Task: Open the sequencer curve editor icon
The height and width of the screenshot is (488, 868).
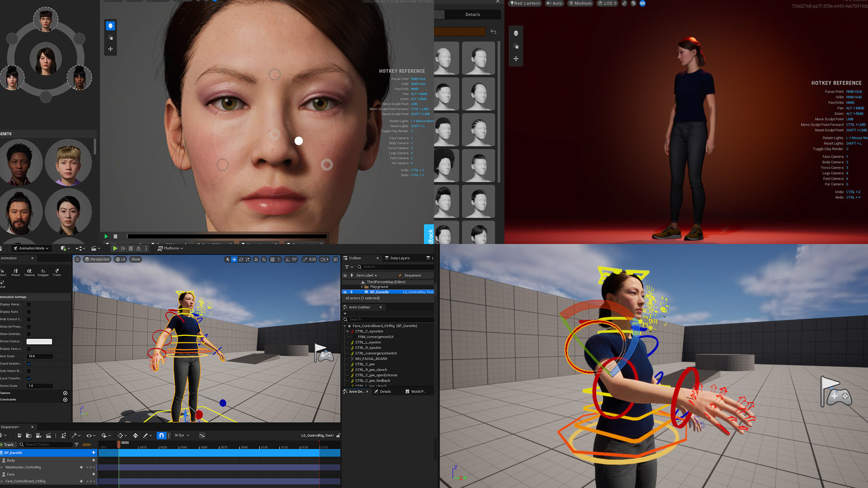Action: click(x=202, y=436)
